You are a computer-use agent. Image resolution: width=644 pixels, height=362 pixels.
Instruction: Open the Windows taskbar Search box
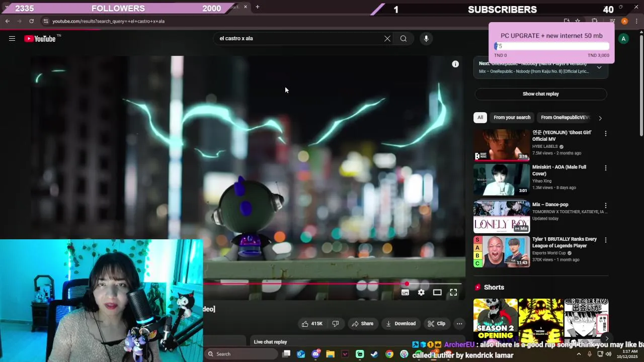(240, 354)
